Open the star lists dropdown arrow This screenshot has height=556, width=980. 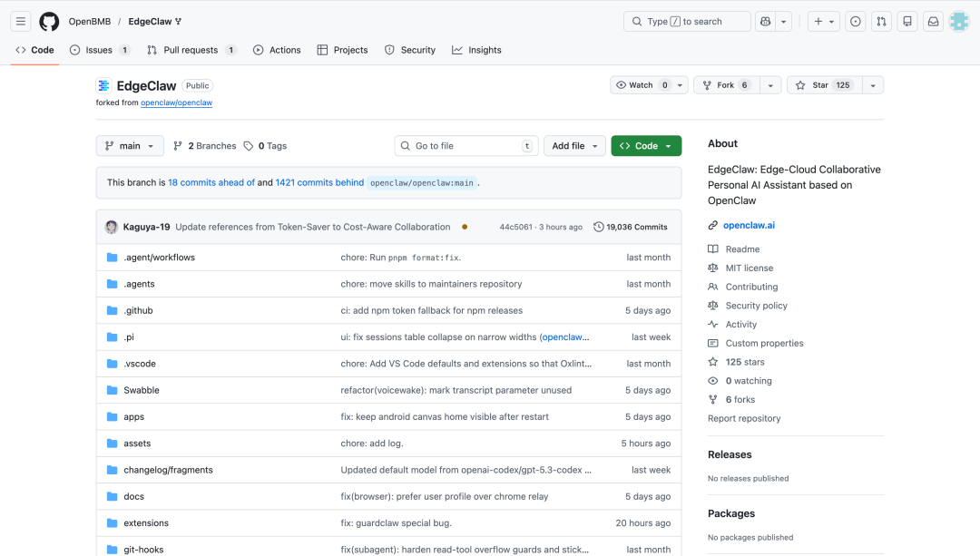point(872,85)
